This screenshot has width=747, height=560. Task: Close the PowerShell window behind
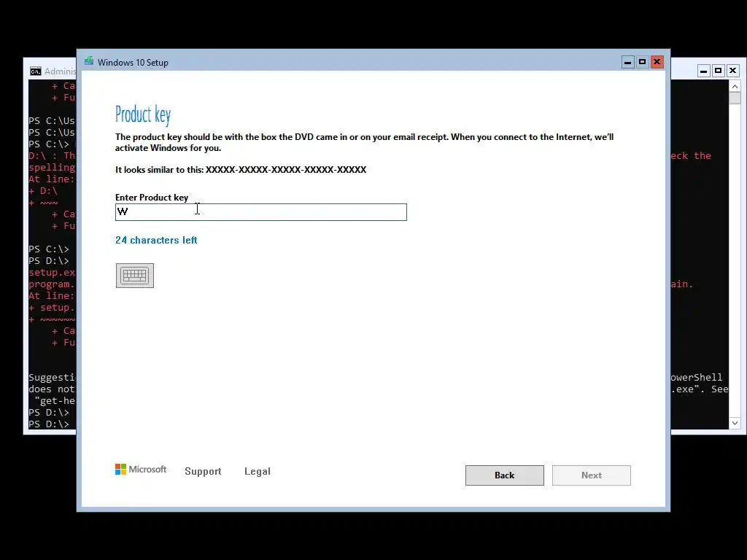tap(732, 71)
